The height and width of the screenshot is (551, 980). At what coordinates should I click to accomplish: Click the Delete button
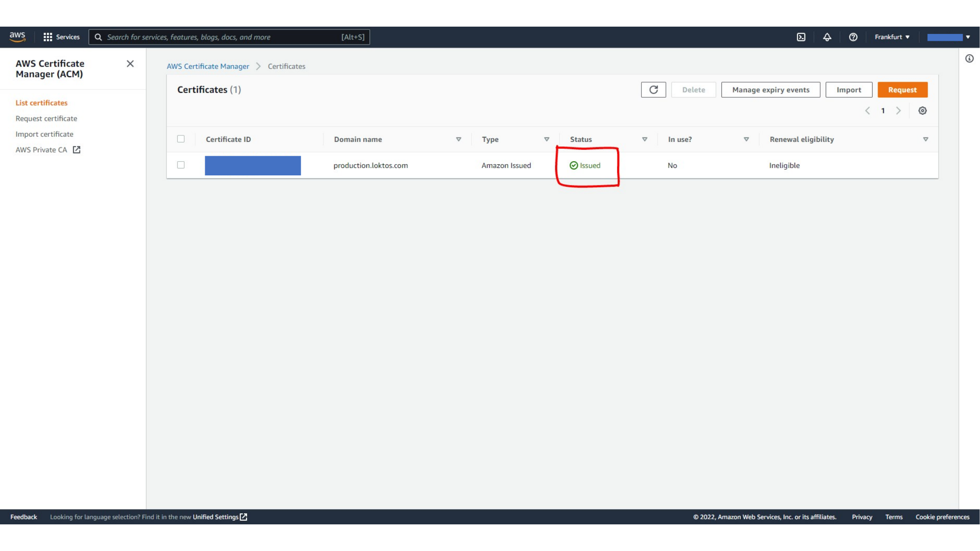[x=693, y=90]
